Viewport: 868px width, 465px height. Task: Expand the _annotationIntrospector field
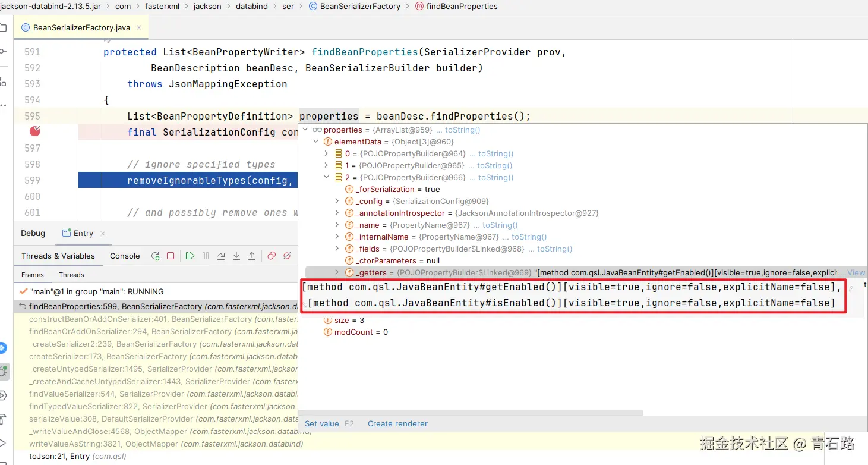coord(337,213)
